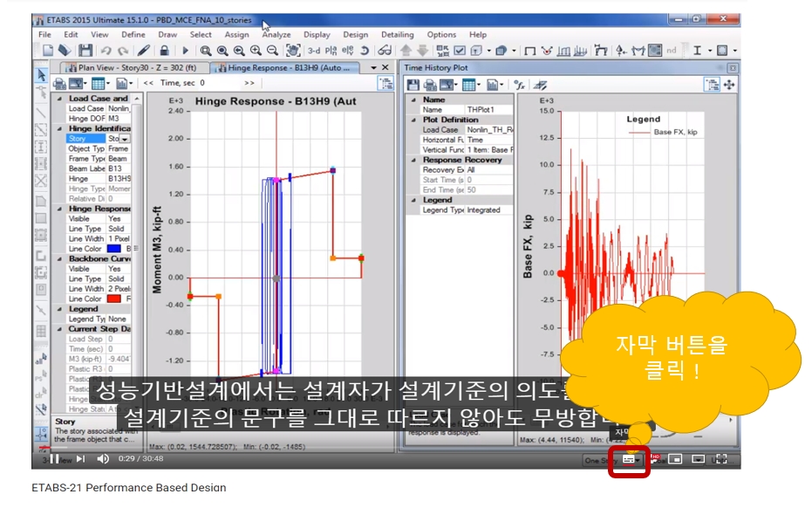This screenshot has height=508, width=812.
Task: Open the File menu
Action: [x=45, y=35]
